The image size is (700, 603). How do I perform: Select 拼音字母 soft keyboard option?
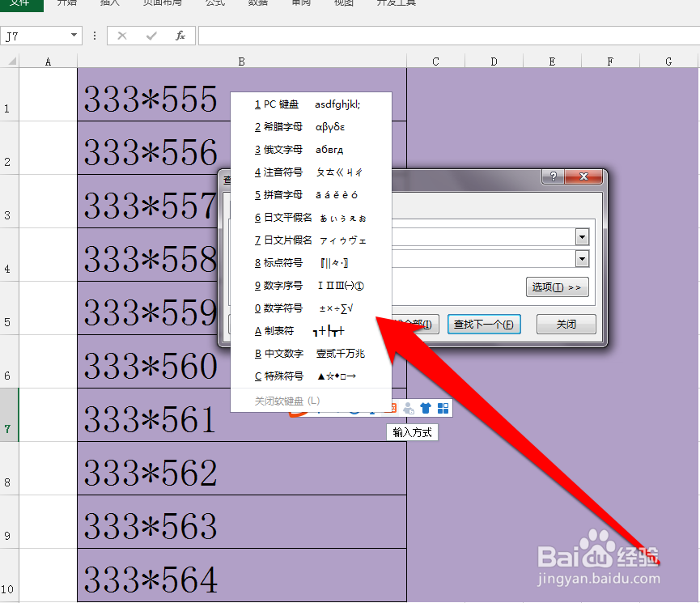(311, 195)
